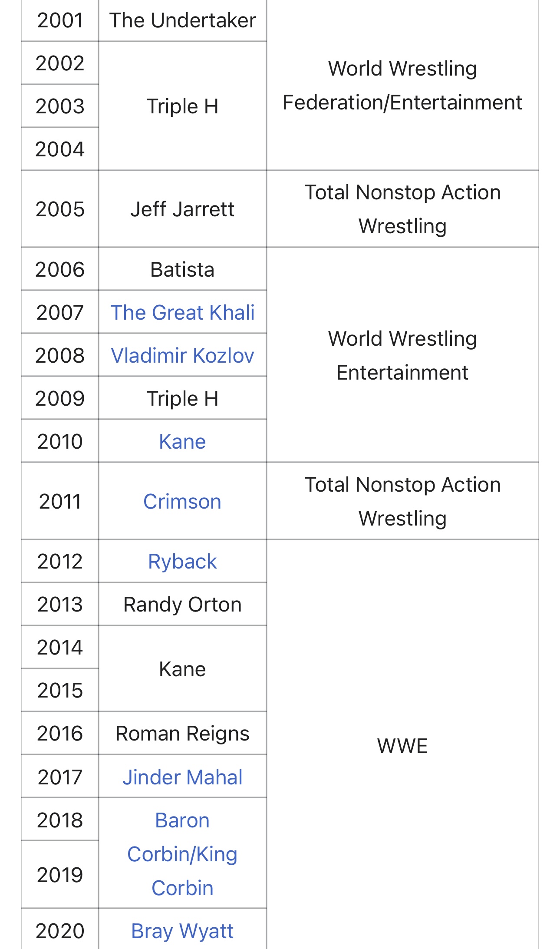560x949 pixels.
Task: Open The Great Khali link
Action: pos(182,312)
